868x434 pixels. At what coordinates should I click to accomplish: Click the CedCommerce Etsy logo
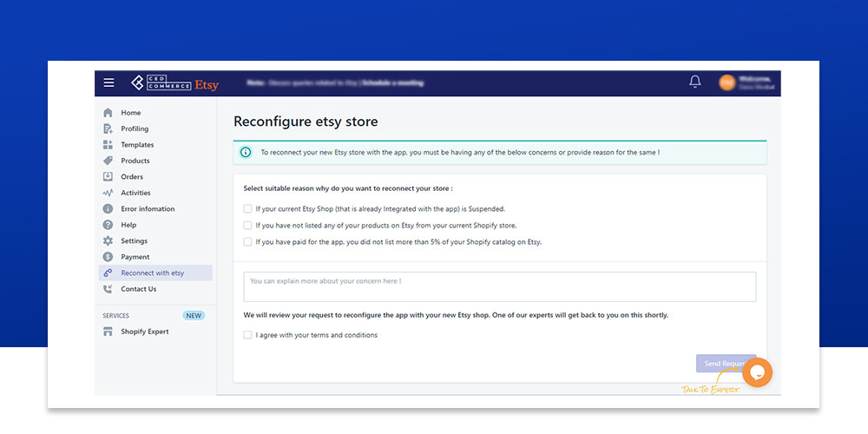[175, 83]
